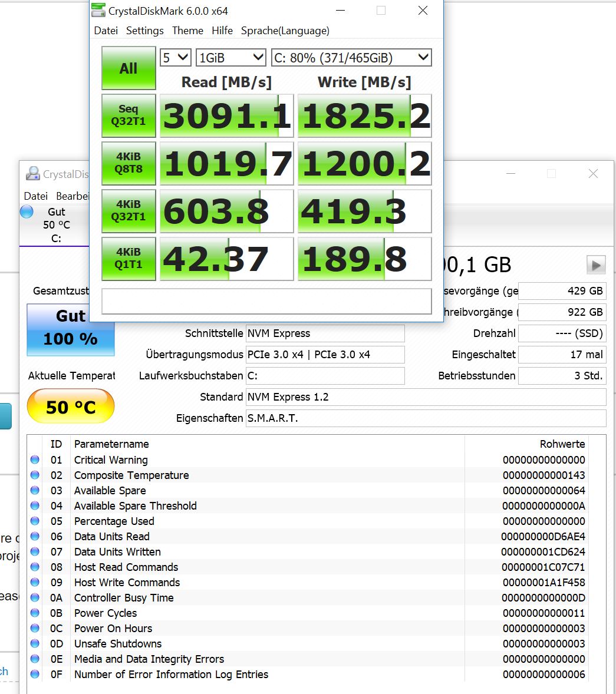This screenshot has height=694, width=616.
Task: Click the status orb for Controller Busy Time
Action: [x=35, y=597]
